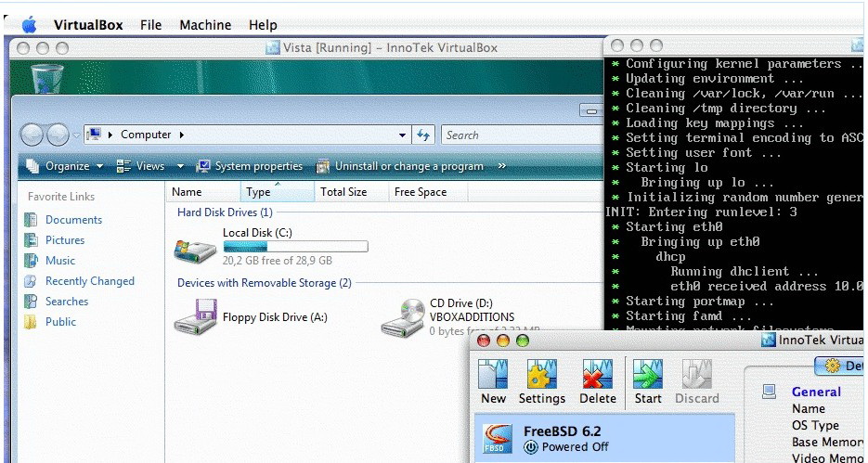Image resolution: width=868 pixels, height=463 pixels.
Task: Click the Recycle Bin icon in Vista
Action: 45,79
